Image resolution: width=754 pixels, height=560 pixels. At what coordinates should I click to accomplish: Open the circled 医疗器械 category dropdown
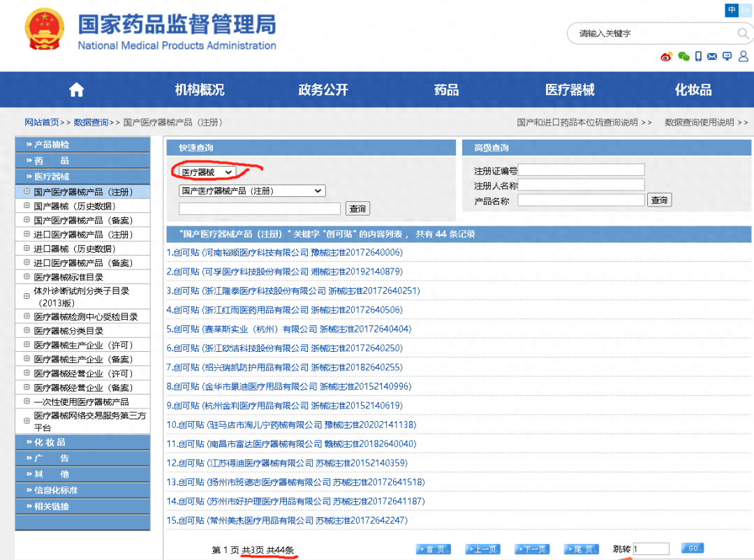coord(205,171)
